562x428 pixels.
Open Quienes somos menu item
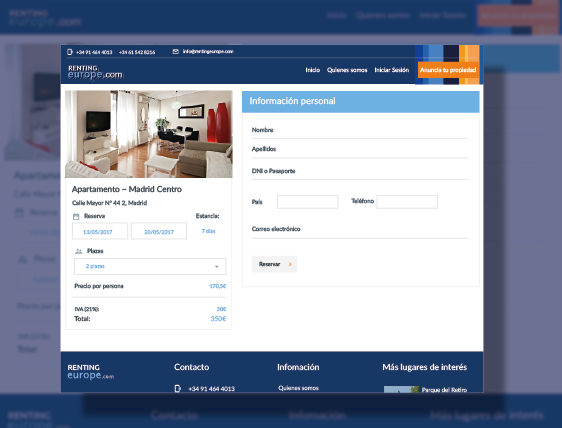pyautogui.click(x=347, y=70)
